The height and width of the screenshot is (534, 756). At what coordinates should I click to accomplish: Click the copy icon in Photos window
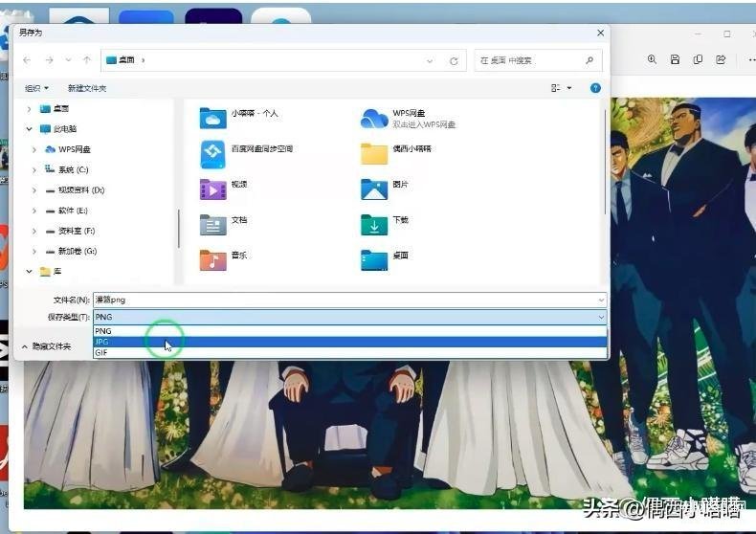point(698,59)
